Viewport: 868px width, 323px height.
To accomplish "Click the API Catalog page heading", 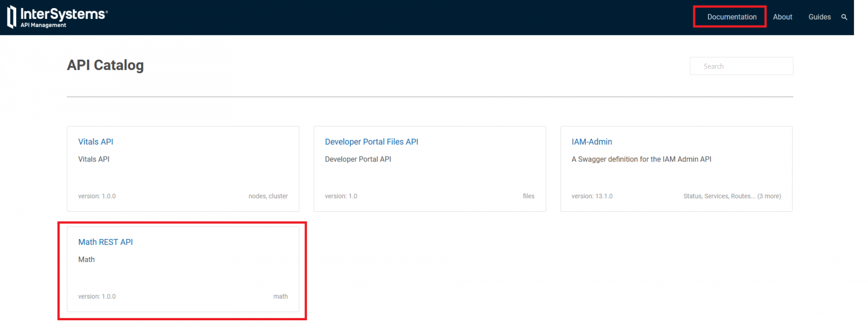I will pos(105,65).
